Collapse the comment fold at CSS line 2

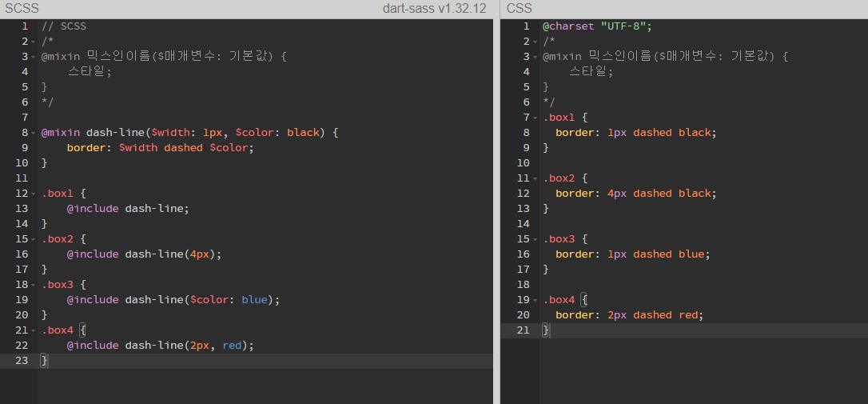coord(535,42)
